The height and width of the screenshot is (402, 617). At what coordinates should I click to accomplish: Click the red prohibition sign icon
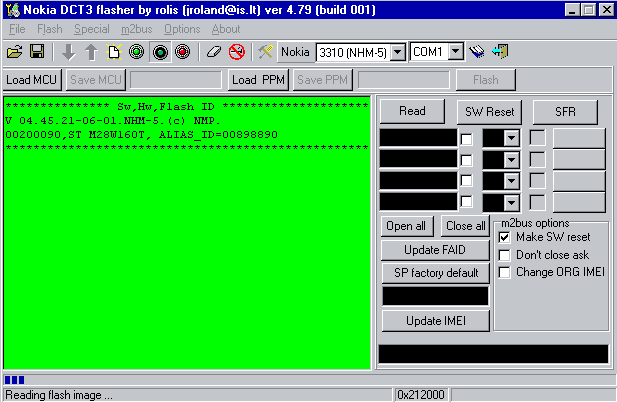237,52
